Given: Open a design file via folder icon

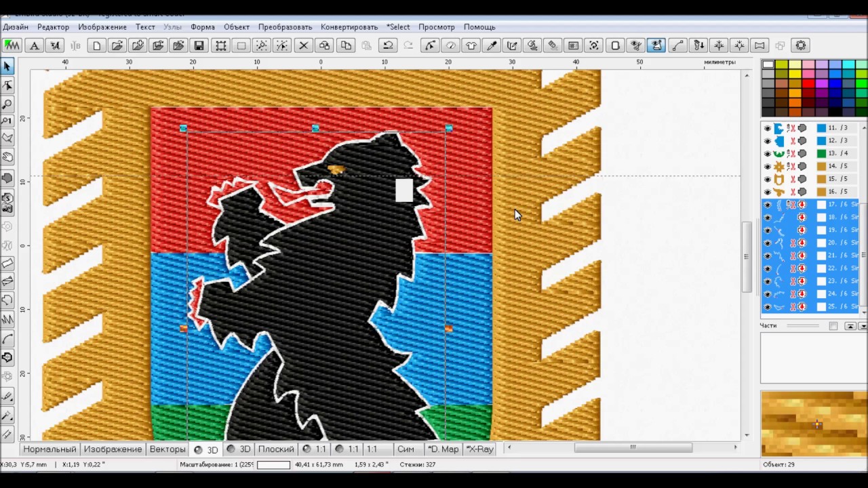Looking at the screenshot, I should click(x=117, y=45).
